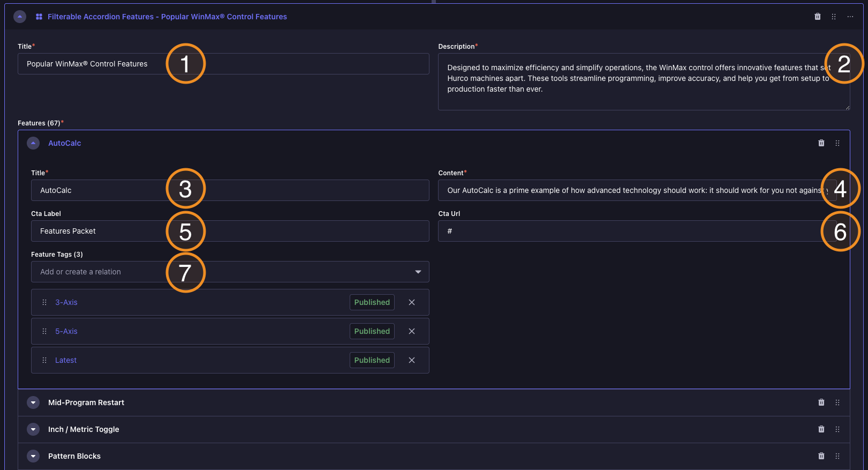The height and width of the screenshot is (470, 868).
Task: Click the AutoCalc accordion heading text
Action: (x=65, y=143)
